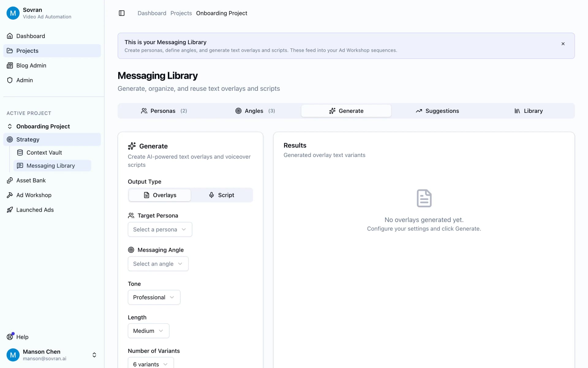The image size is (588, 368).
Task: Open Help via the support icon
Action: (10, 337)
